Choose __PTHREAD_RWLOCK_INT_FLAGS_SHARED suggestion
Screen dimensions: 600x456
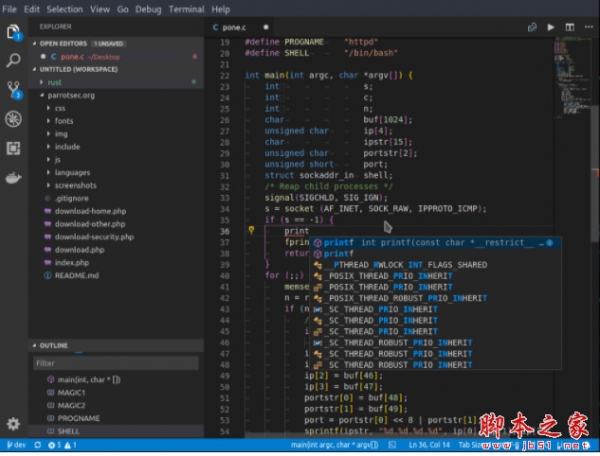pyautogui.click(x=435, y=265)
